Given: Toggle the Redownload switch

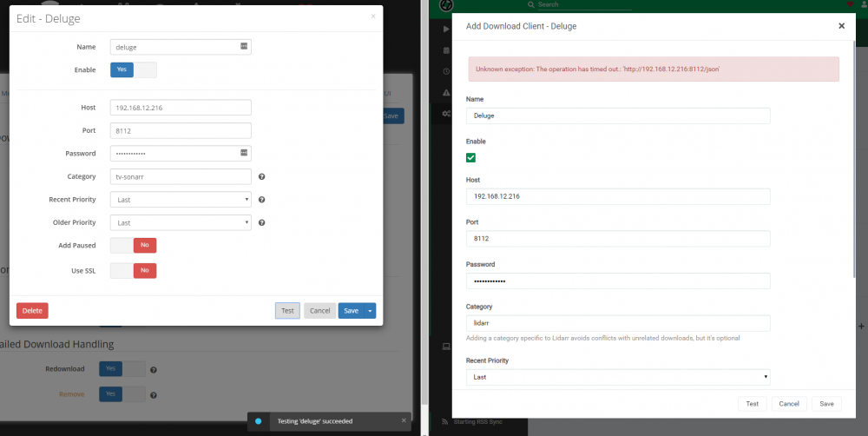Looking at the screenshot, I should pyautogui.click(x=122, y=369).
